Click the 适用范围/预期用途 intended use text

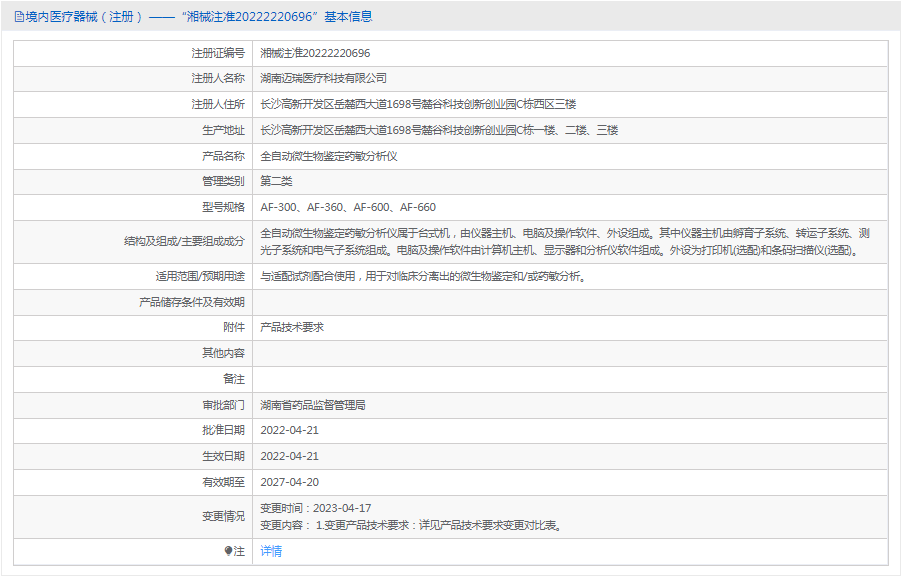422,276
